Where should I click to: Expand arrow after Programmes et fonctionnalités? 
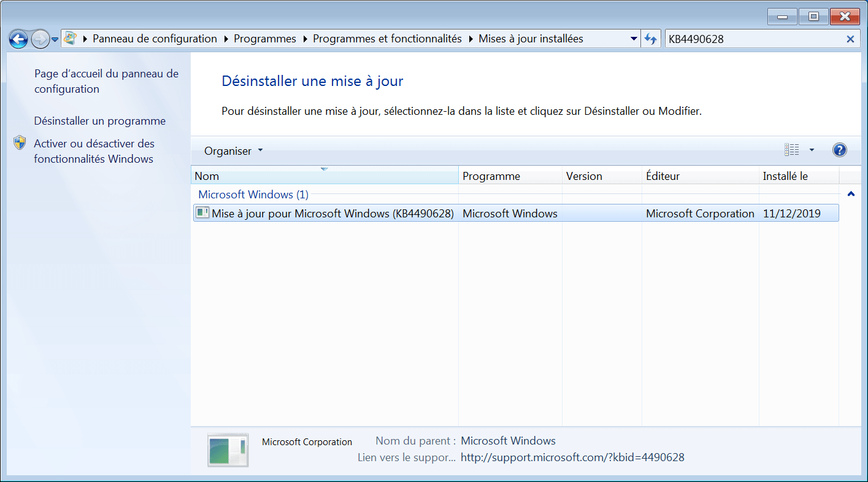point(470,39)
